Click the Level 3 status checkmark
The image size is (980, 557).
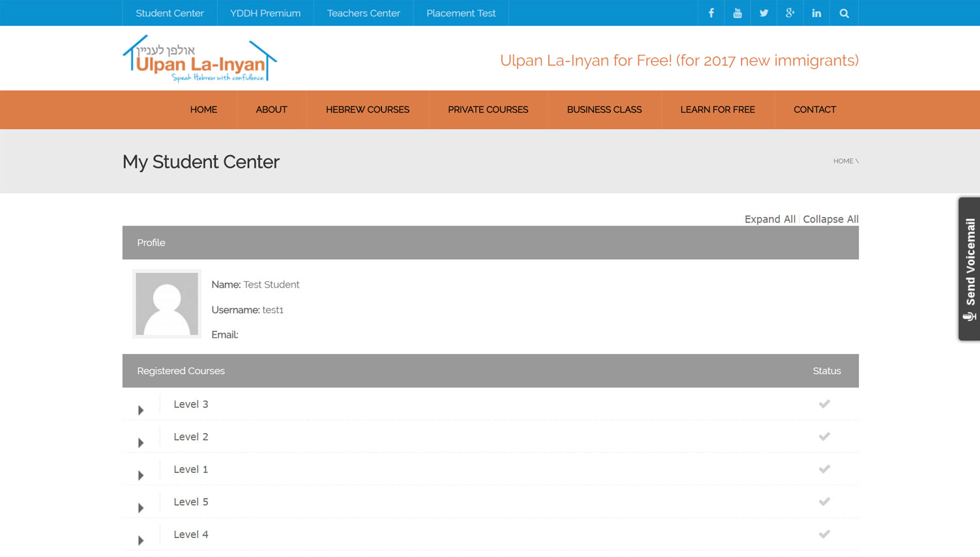click(x=824, y=404)
